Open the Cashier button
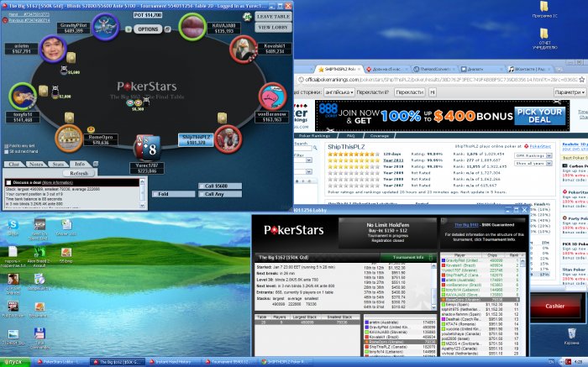 (x=555, y=306)
